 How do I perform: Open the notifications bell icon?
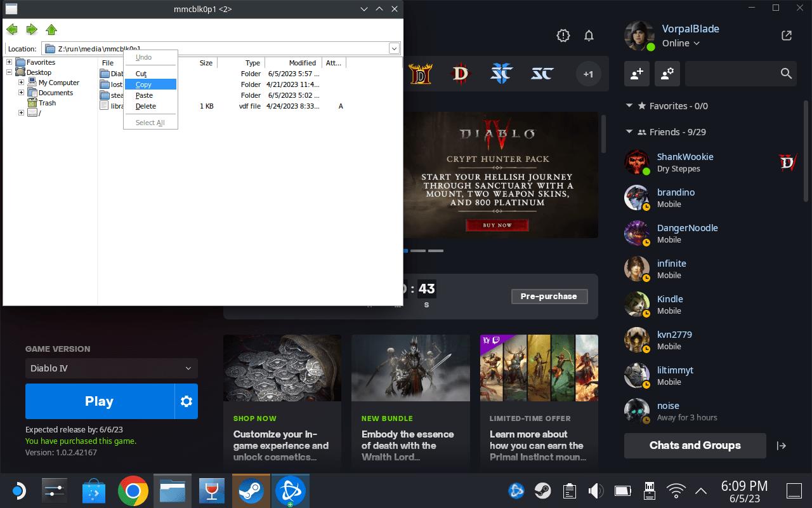click(x=589, y=36)
